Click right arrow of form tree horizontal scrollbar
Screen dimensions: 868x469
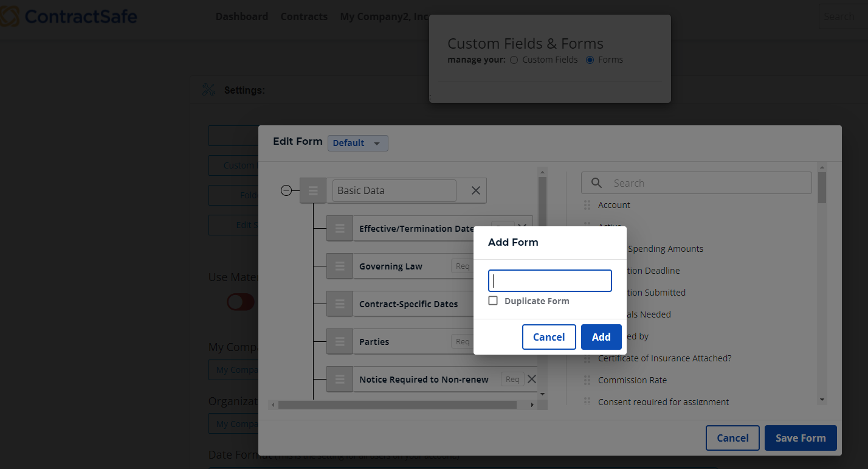click(532, 405)
